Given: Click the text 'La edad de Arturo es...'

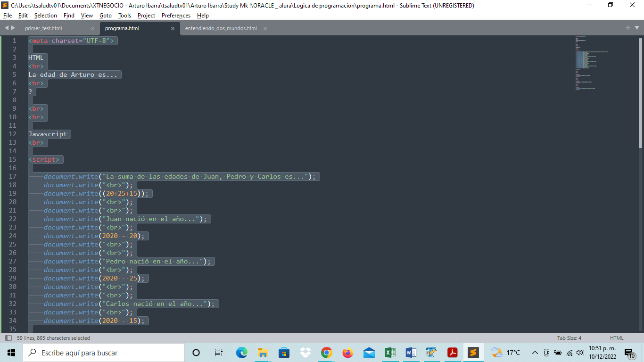Looking at the screenshot, I should (73, 75).
